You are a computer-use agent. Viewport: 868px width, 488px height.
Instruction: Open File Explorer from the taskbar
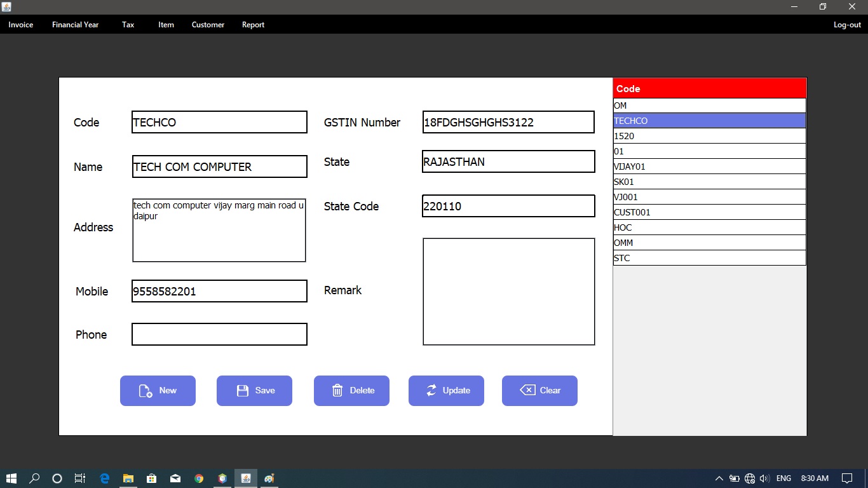tap(128, 478)
